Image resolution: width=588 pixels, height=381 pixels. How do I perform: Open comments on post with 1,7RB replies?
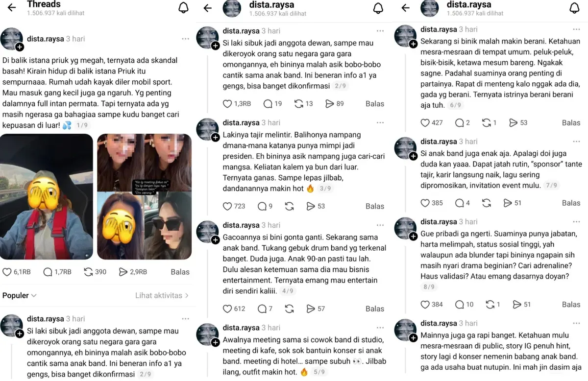pos(48,272)
